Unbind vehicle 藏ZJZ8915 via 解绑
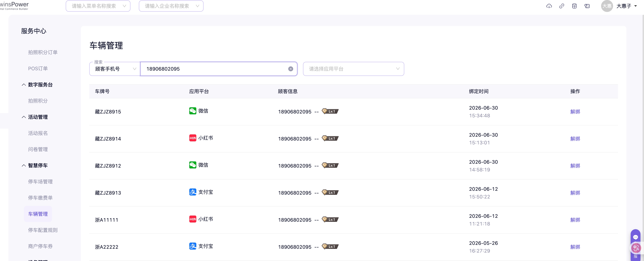Screen dimensions: 644x261 [575, 112]
